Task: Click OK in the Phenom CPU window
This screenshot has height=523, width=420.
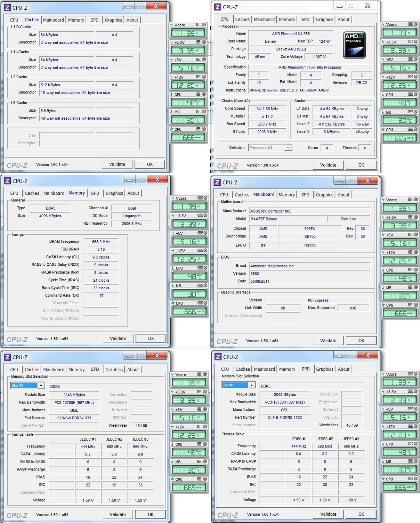Action: tap(361, 165)
